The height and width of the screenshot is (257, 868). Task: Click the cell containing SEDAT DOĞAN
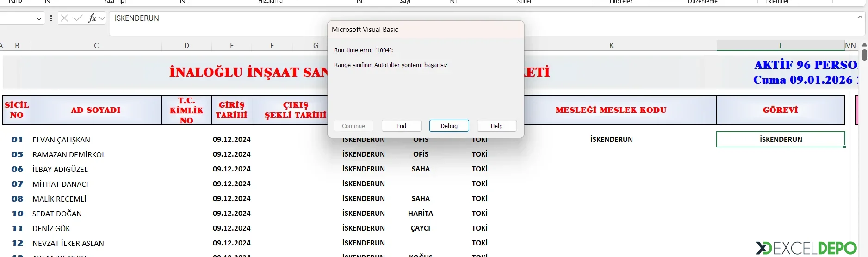tap(57, 214)
